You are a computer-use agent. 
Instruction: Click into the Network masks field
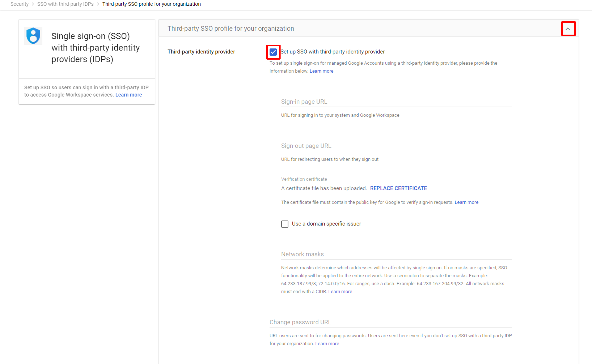pos(396,254)
